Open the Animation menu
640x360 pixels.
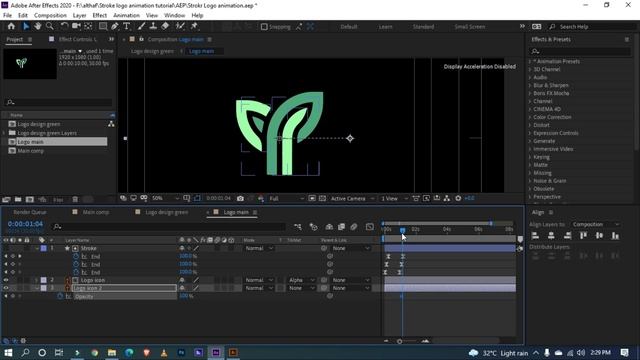pos(126,16)
